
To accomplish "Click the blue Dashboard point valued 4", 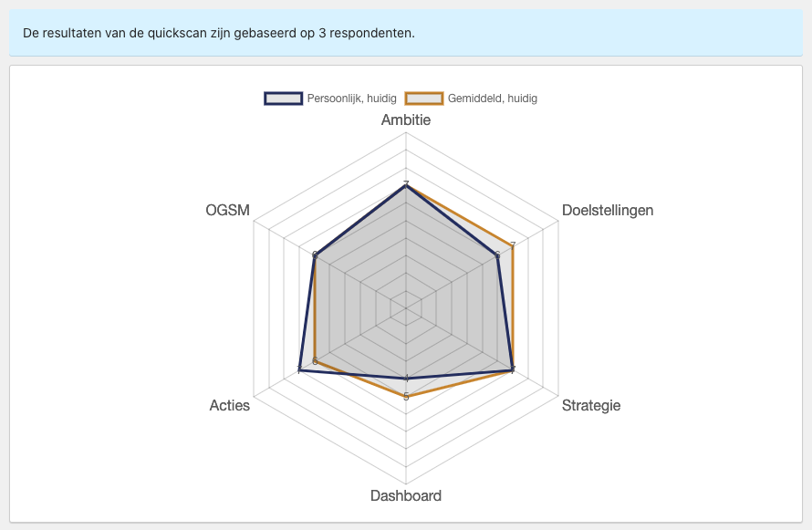I will pos(406,379).
